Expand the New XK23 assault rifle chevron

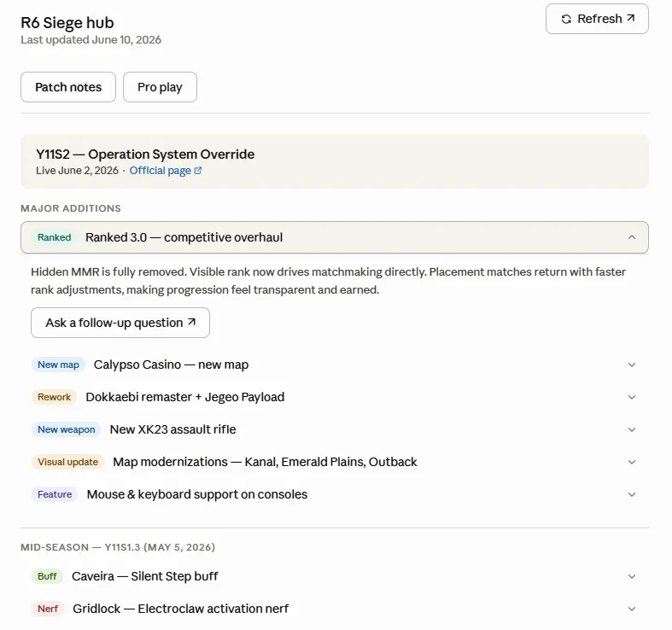point(631,429)
